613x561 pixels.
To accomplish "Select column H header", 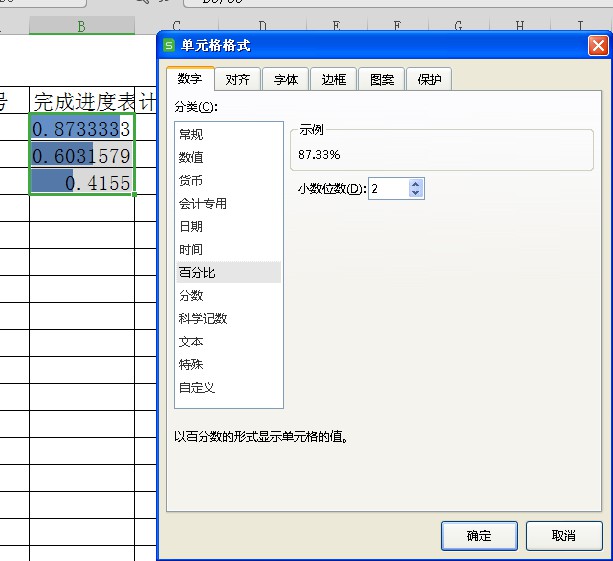I will [x=520, y=25].
